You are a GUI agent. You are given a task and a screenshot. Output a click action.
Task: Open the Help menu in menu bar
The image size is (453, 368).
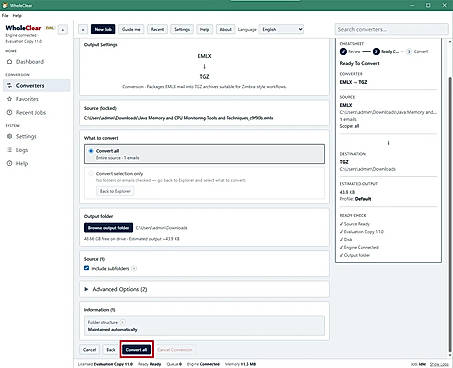click(x=17, y=16)
